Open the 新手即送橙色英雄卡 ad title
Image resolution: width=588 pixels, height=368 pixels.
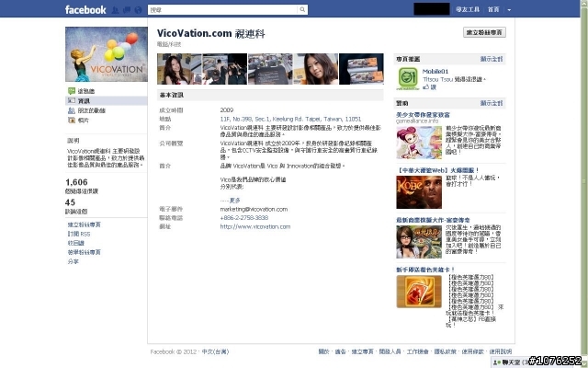coord(425,270)
